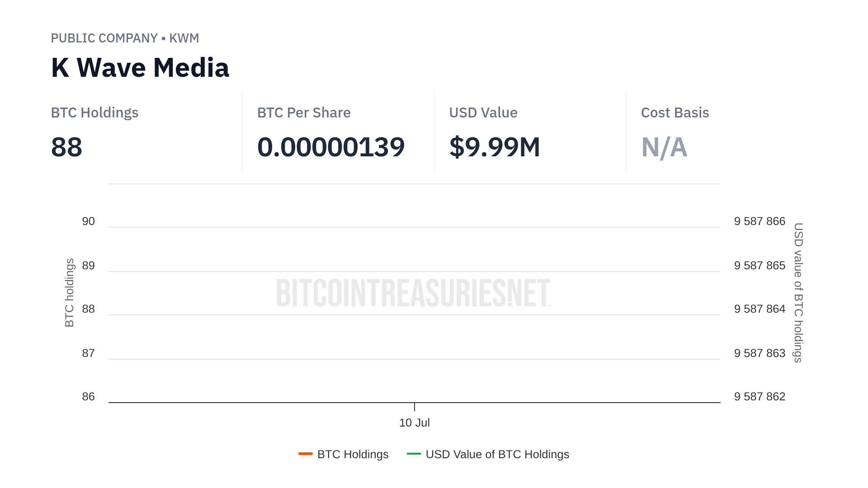Click the K Wave Media company title
This screenshot has width=868, height=488.
(x=140, y=68)
